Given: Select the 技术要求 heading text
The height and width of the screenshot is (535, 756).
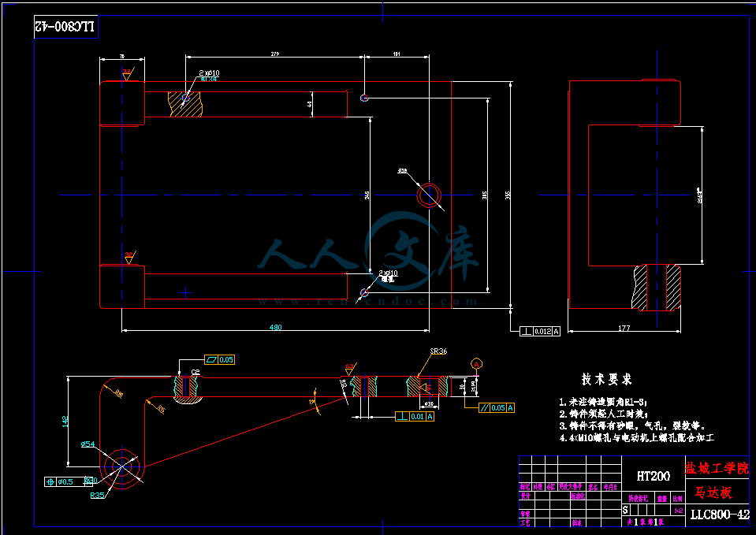Looking at the screenshot, I should pos(606,380).
